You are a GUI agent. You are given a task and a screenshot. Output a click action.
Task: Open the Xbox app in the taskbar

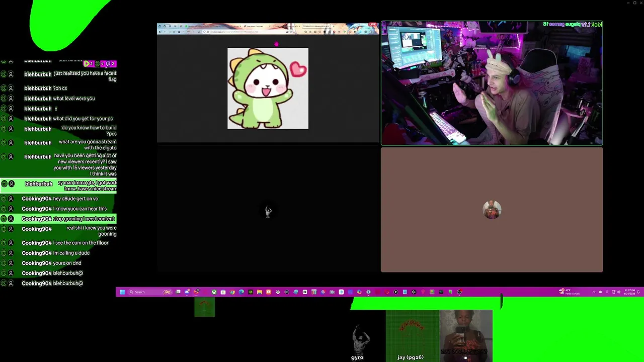click(x=214, y=292)
